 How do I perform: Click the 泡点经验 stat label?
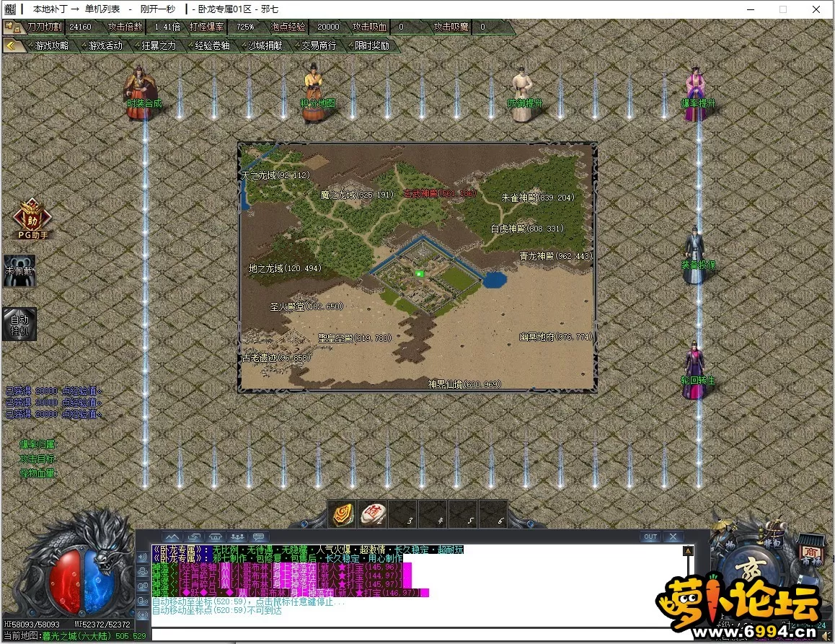pos(288,27)
